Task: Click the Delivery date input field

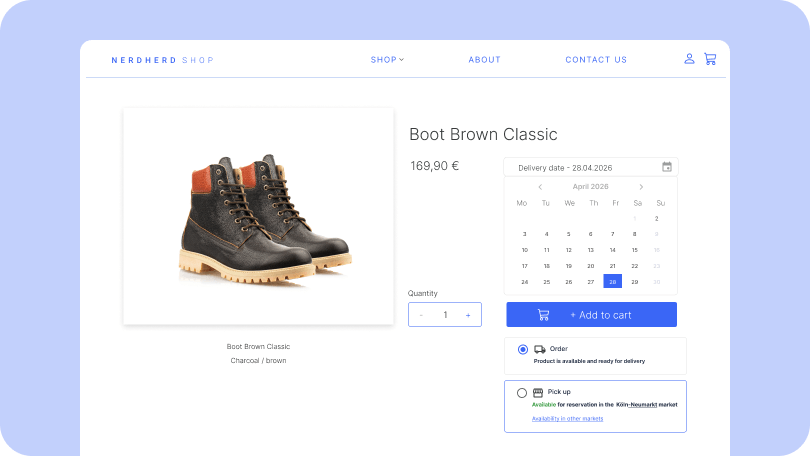Action: tap(591, 167)
